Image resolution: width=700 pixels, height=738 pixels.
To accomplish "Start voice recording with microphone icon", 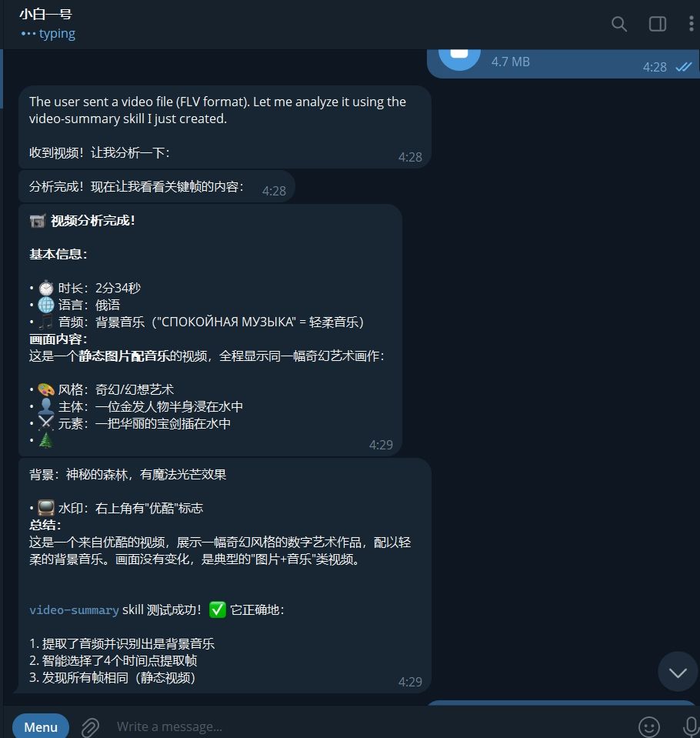I will (x=690, y=727).
